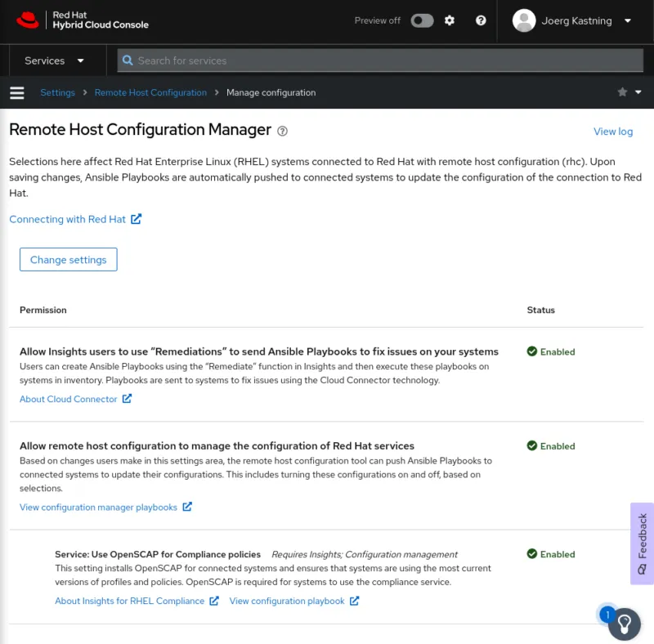Navigate to Remote Host Configuration breadcrumb

tap(150, 92)
